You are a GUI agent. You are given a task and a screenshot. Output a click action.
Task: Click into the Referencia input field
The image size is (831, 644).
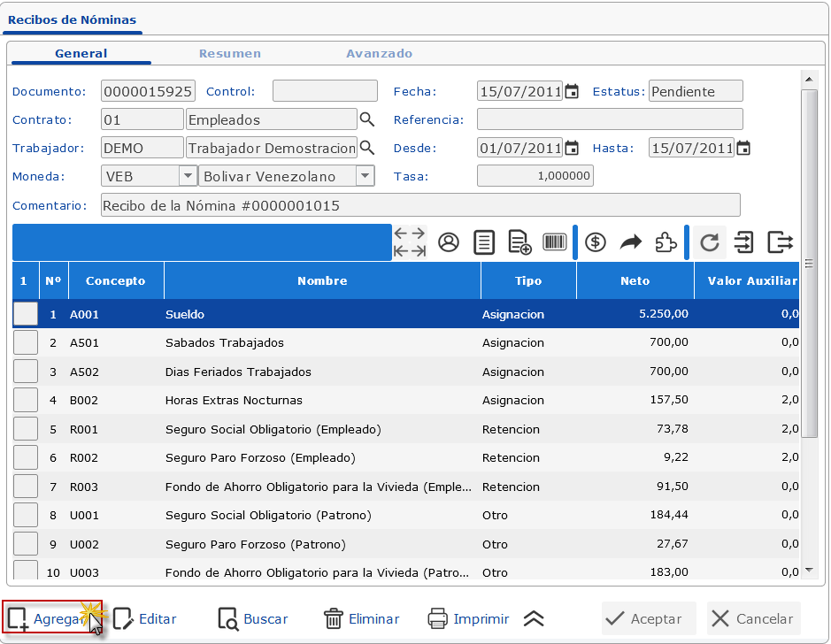pos(610,119)
